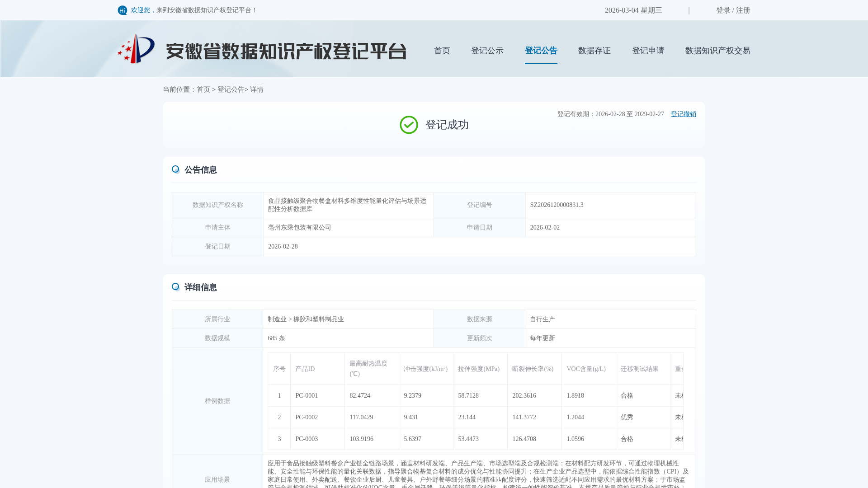The height and width of the screenshot is (488, 868).
Task: Click heat temperature value 82.4724
Action: pyautogui.click(x=359, y=396)
